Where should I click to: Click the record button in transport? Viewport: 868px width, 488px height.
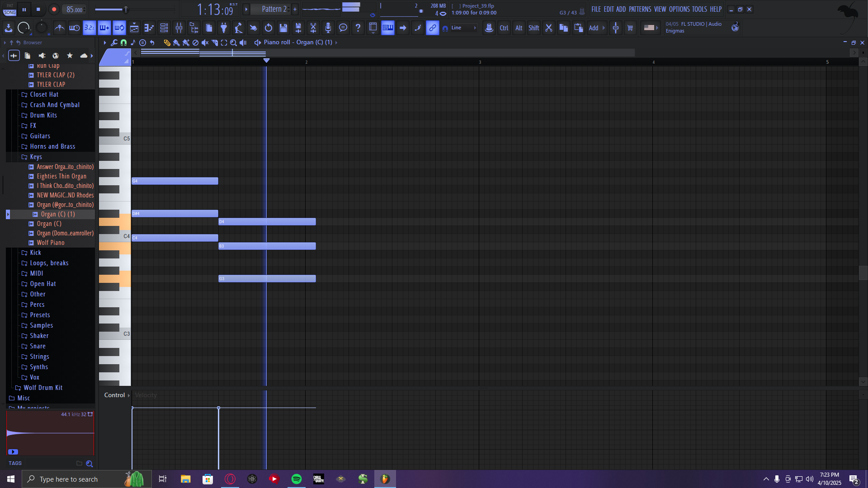click(54, 9)
